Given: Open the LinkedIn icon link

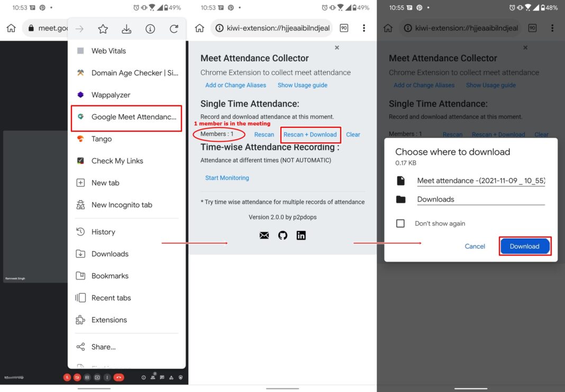Looking at the screenshot, I should click(301, 235).
